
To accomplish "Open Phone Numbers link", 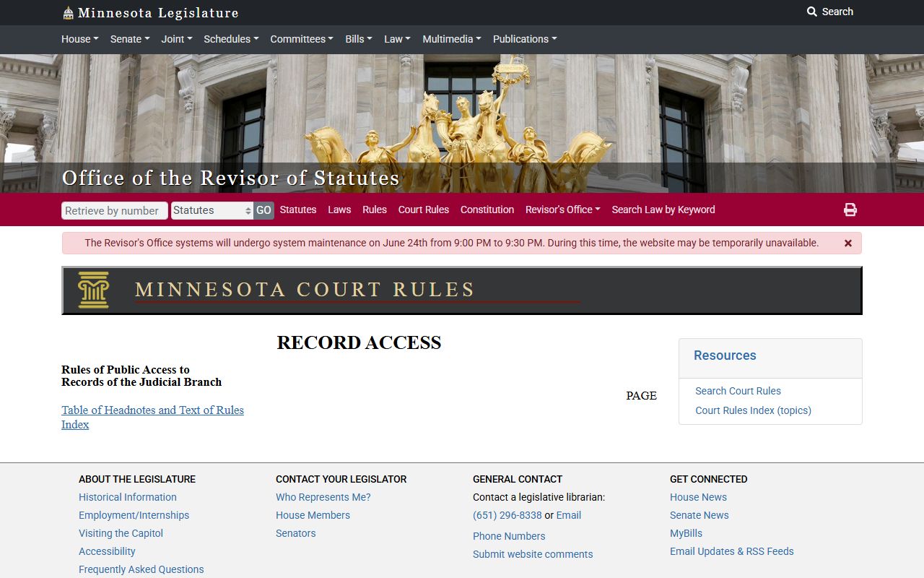I will click(509, 536).
